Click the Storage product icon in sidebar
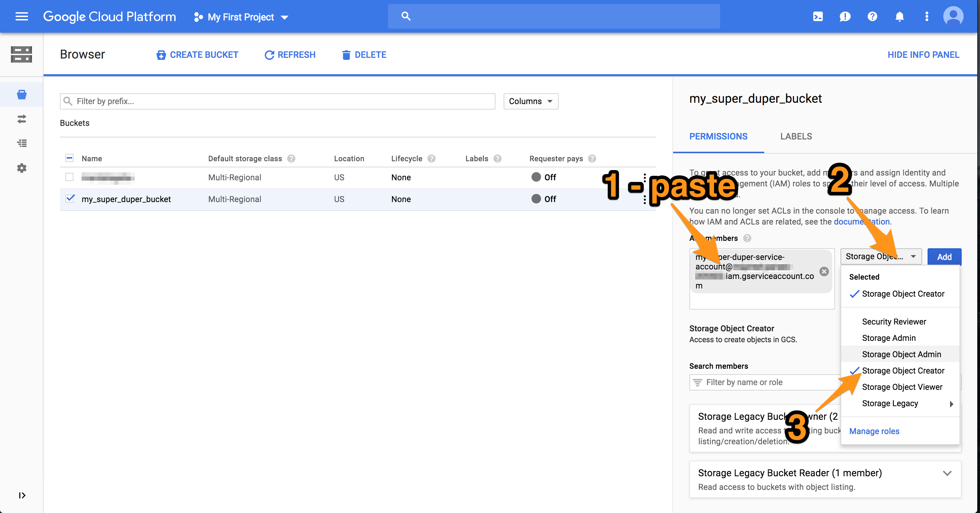 [21, 54]
